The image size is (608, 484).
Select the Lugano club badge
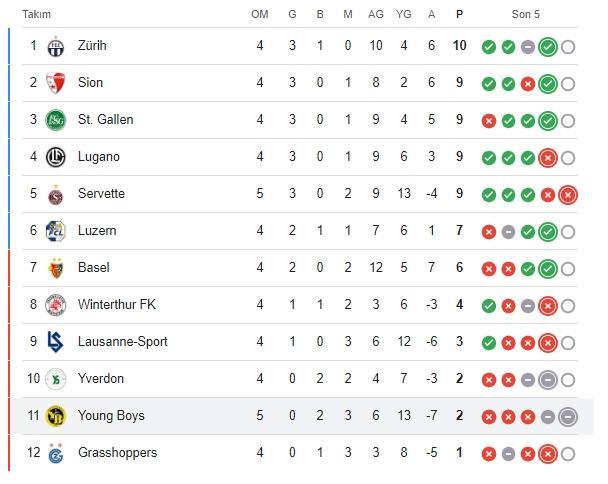tap(55, 157)
